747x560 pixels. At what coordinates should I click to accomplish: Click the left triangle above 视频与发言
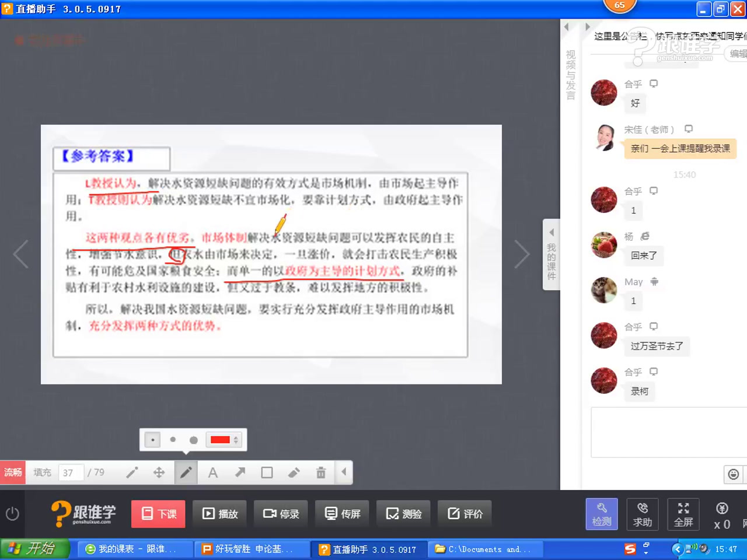tap(566, 27)
